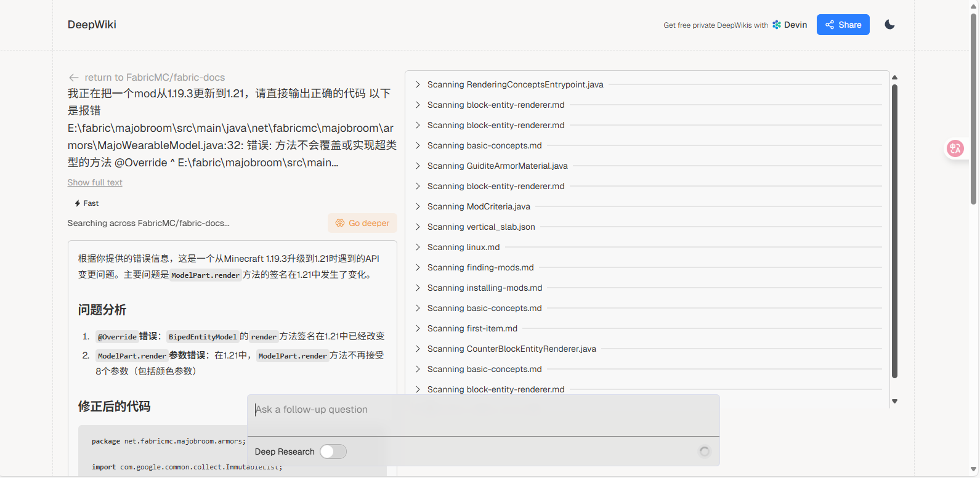Click the loading spinner in follow-up box
980x478 pixels.
pyautogui.click(x=704, y=452)
